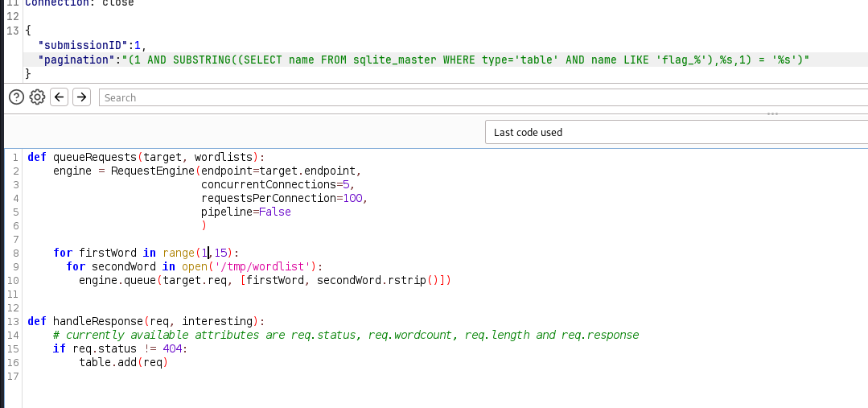Click concurrentConnections value 5
The width and height of the screenshot is (868, 408).
[346, 184]
